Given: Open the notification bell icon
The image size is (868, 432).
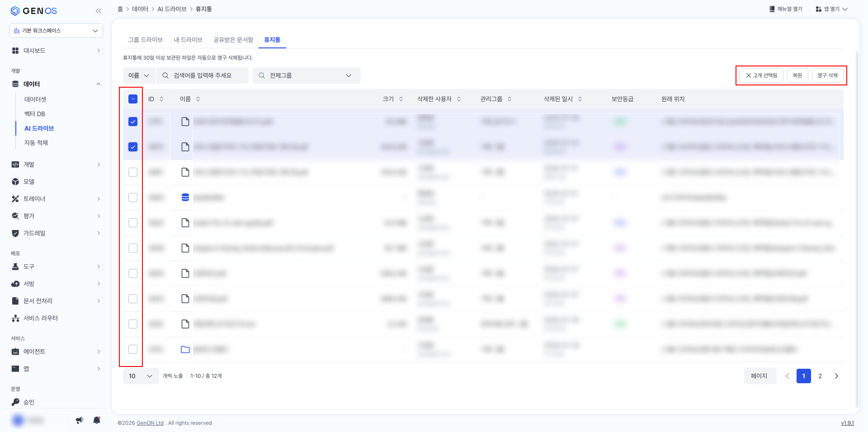Looking at the screenshot, I should 97,420.
